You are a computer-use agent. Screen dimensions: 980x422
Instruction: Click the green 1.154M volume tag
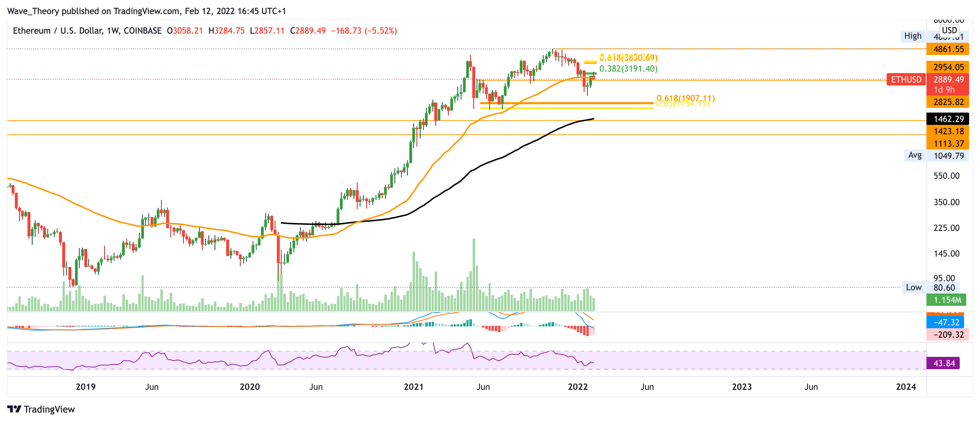click(x=946, y=300)
